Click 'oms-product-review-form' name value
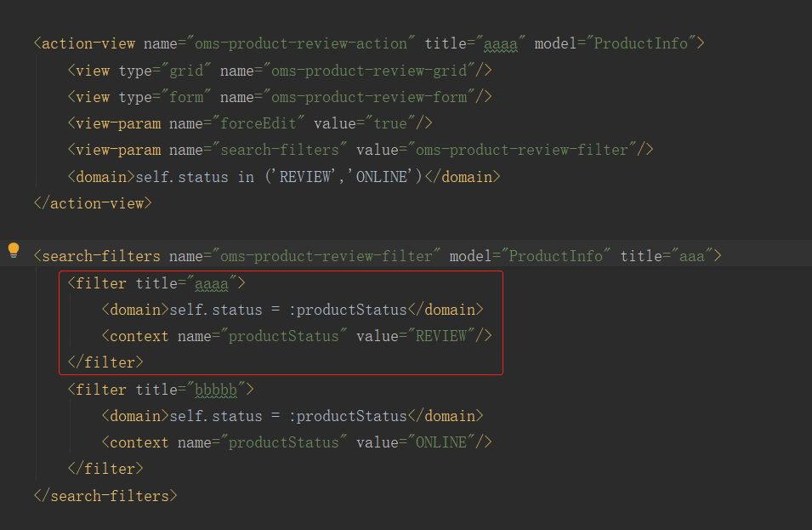Image resolution: width=812 pixels, height=530 pixels. [x=369, y=97]
